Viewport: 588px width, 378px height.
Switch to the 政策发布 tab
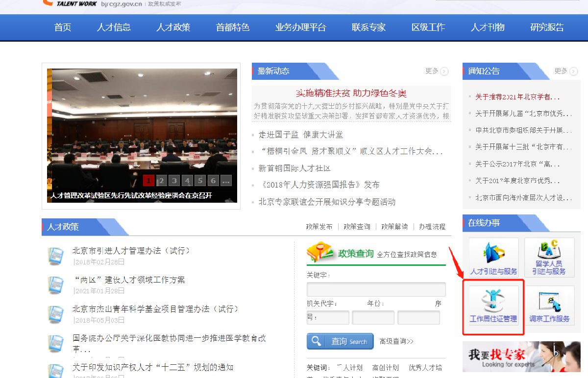319,227
